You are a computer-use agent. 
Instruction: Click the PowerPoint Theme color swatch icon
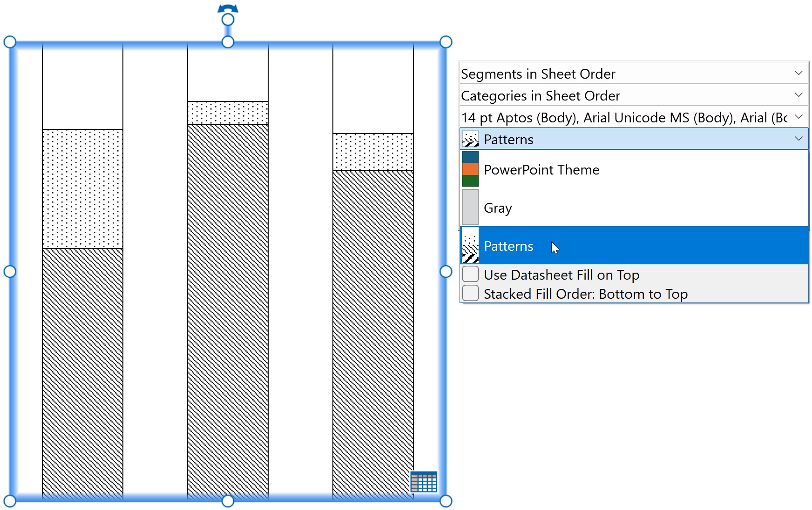470,169
